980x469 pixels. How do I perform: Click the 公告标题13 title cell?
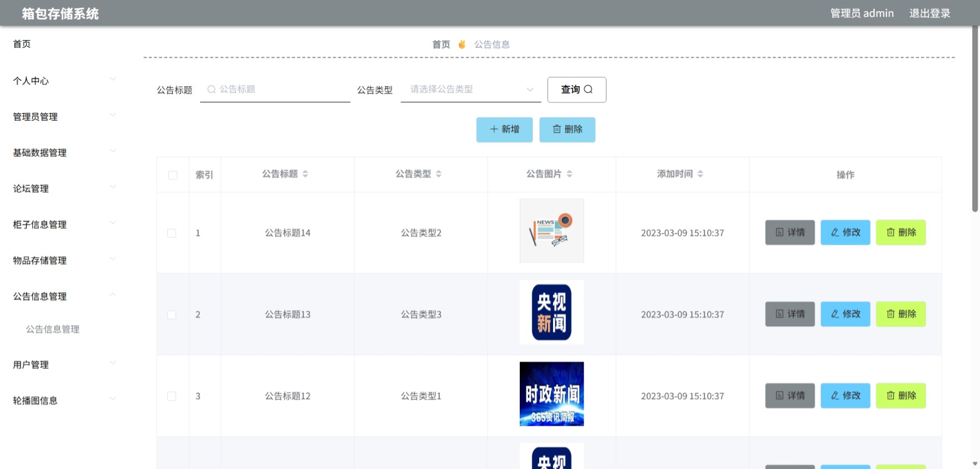pyautogui.click(x=287, y=315)
